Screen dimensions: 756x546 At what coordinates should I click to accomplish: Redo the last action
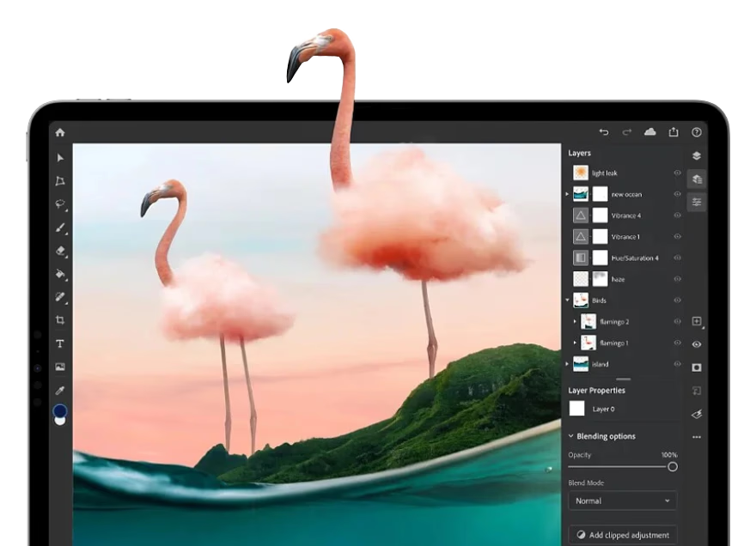[x=627, y=132]
